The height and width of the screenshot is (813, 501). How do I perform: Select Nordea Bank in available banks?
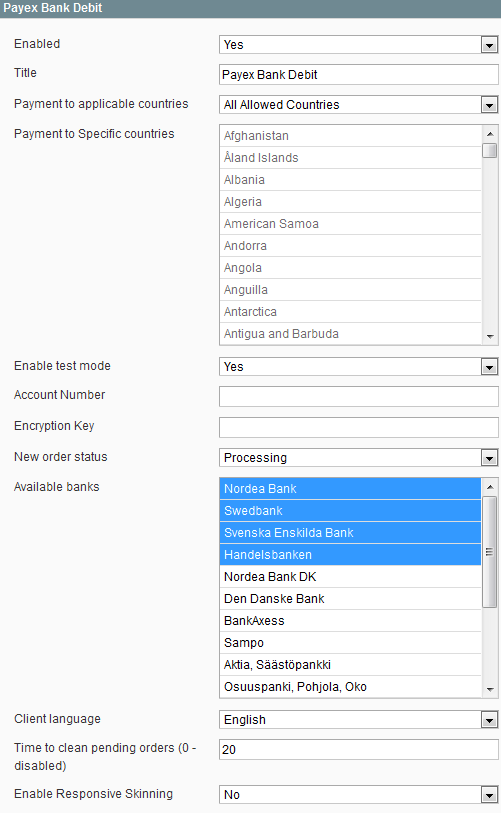351,488
